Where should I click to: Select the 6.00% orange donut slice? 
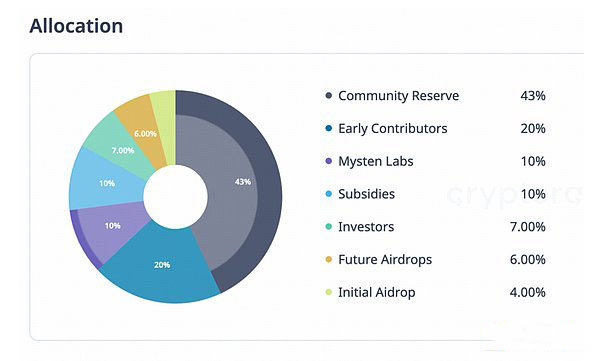[143, 128]
